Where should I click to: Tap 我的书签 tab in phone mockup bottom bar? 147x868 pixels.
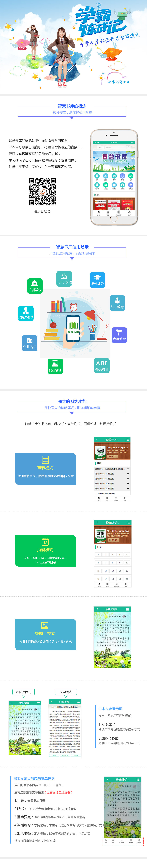(x=119, y=213)
